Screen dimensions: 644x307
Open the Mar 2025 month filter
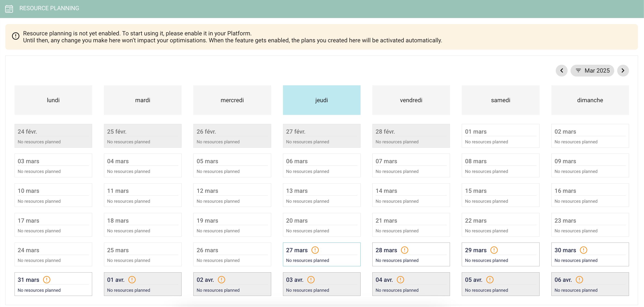coord(592,71)
